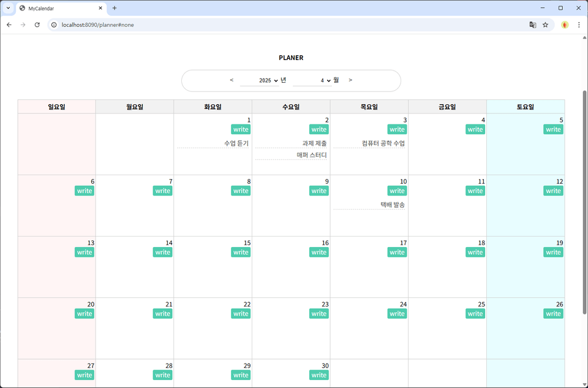Click write button for April 30
Image resolution: width=588 pixels, height=388 pixels.
(x=318, y=375)
